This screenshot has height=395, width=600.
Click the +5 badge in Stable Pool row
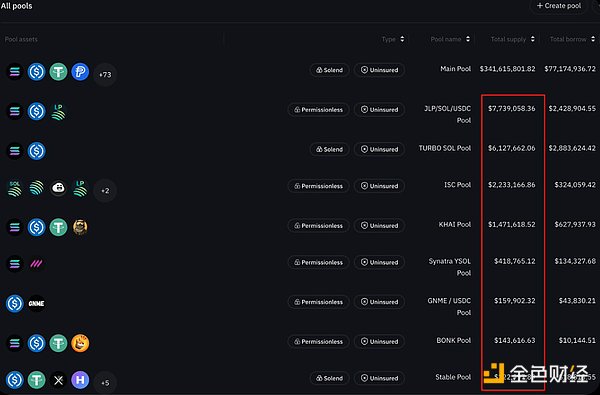pos(105,382)
